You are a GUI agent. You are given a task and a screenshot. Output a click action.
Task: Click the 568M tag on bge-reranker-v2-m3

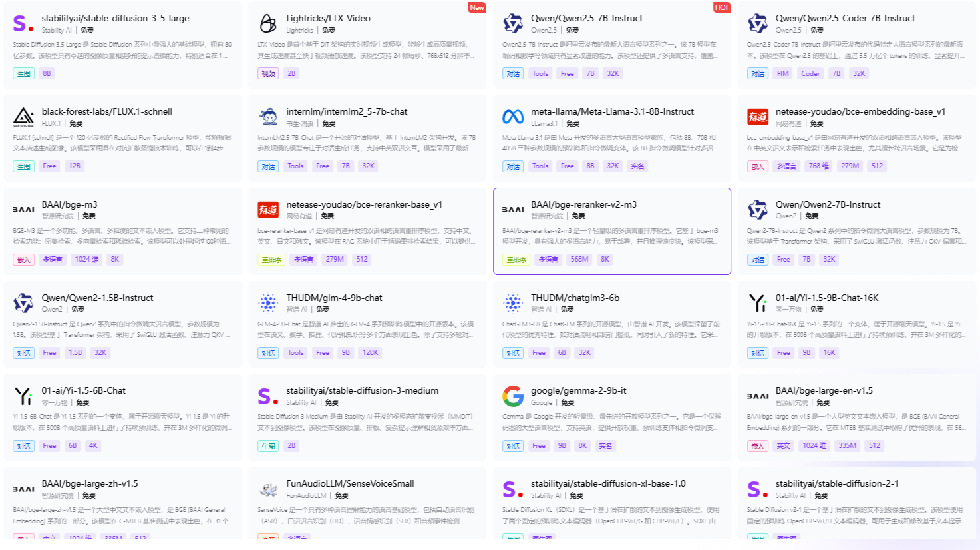(x=579, y=260)
